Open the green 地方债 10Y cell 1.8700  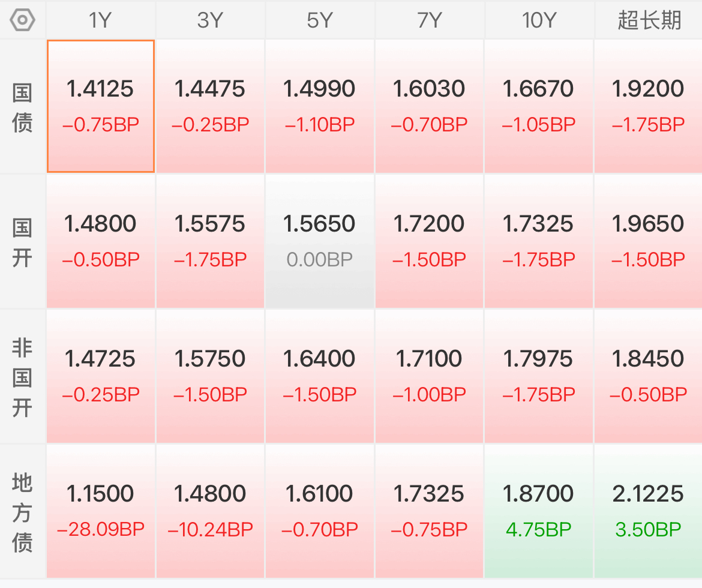click(539, 511)
